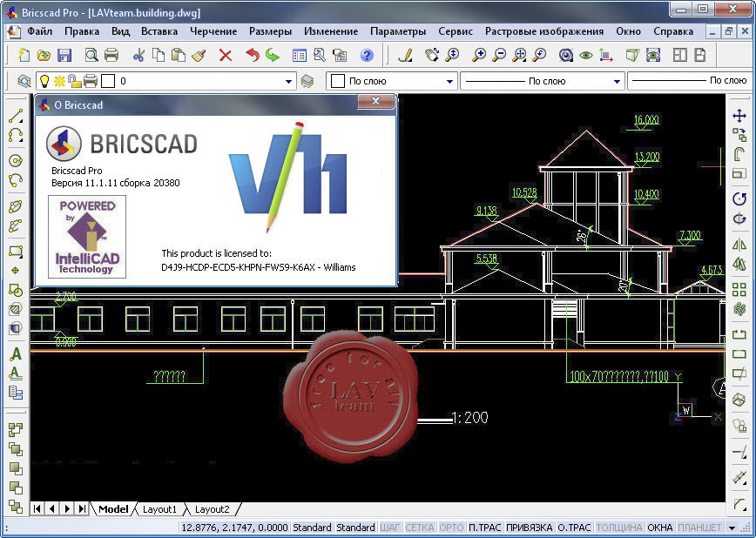Toggle П.ТРАС polar tracking in status bar

(484, 528)
